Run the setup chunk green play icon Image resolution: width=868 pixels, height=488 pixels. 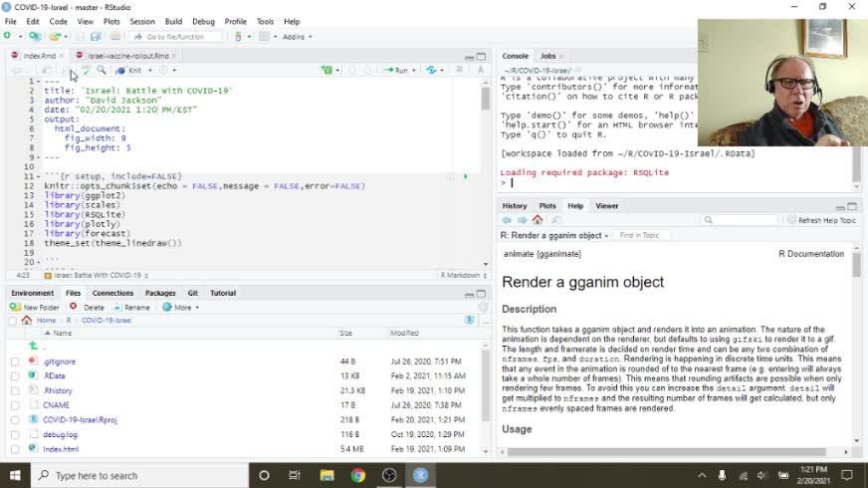click(466, 176)
